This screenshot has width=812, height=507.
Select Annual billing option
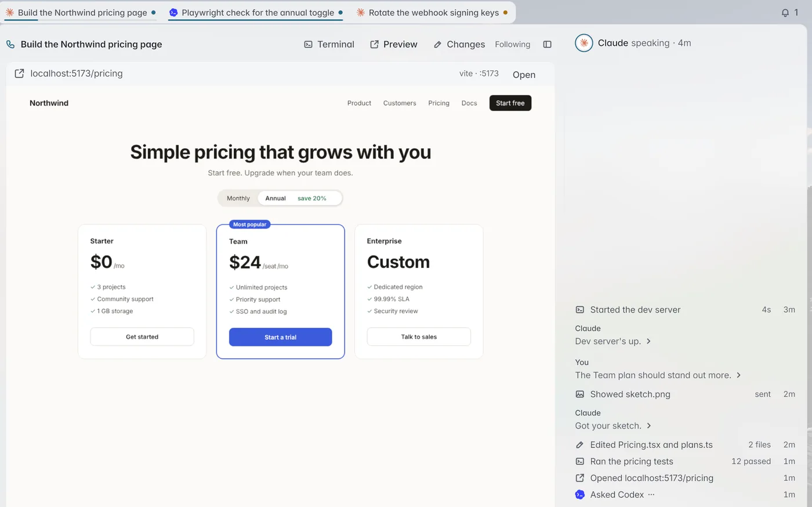(x=275, y=198)
